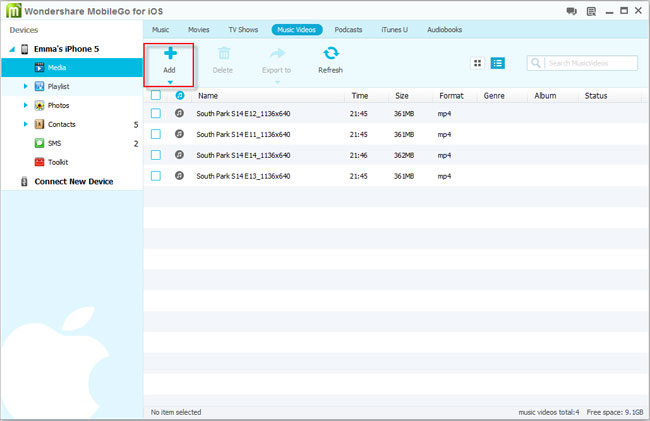Click the No item selected status text
The height and width of the screenshot is (421, 650).
coord(176,412)
